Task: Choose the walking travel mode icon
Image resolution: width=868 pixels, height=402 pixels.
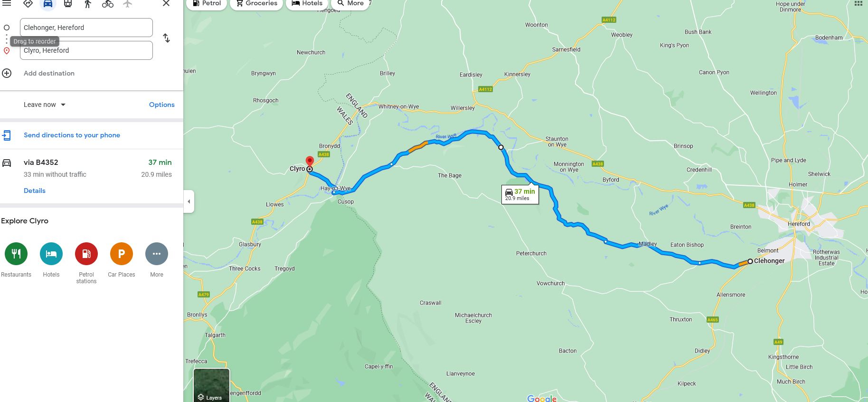Action: (x=88, y=4)
